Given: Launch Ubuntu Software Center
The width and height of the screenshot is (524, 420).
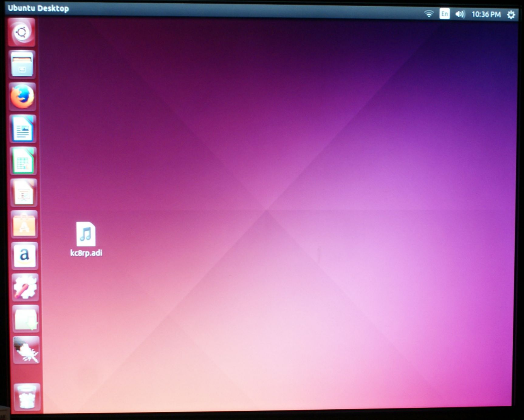Looking at the screenshot, I should [x=24, y=225].
